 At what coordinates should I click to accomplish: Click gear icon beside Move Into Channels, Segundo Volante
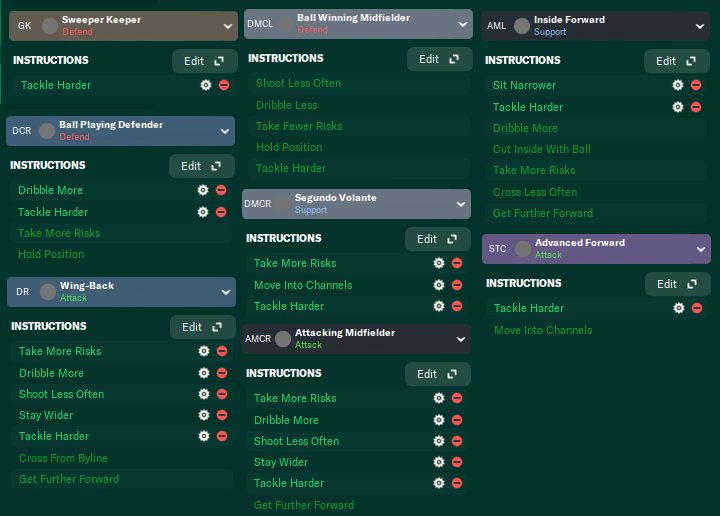[x=438, y=285]
